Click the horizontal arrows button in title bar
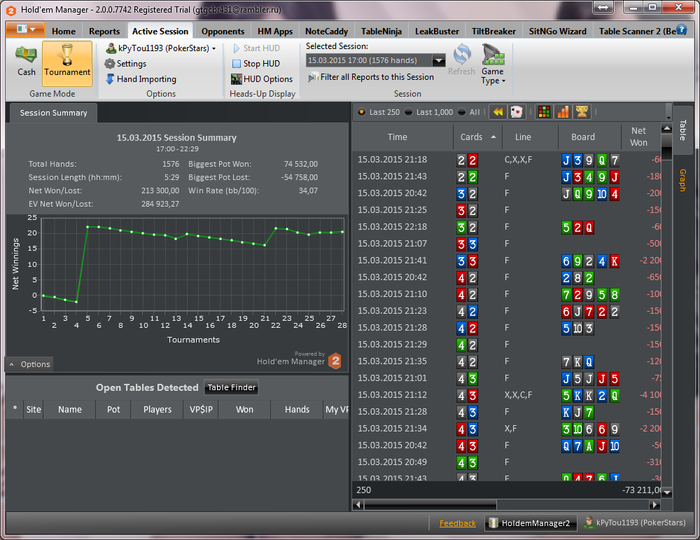Screen dimensions: 700x540 603,8
